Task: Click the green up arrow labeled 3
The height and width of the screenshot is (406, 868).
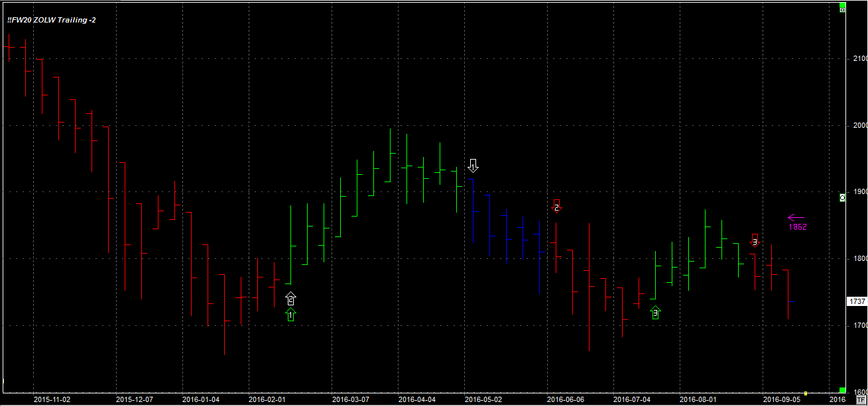Action: click(x=655, y=313)
